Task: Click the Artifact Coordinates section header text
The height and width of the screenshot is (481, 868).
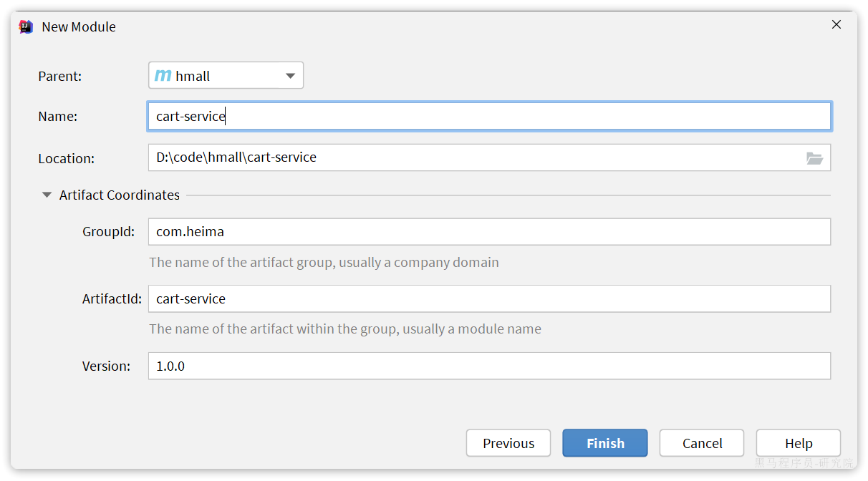Action: (x=119, y=195)
